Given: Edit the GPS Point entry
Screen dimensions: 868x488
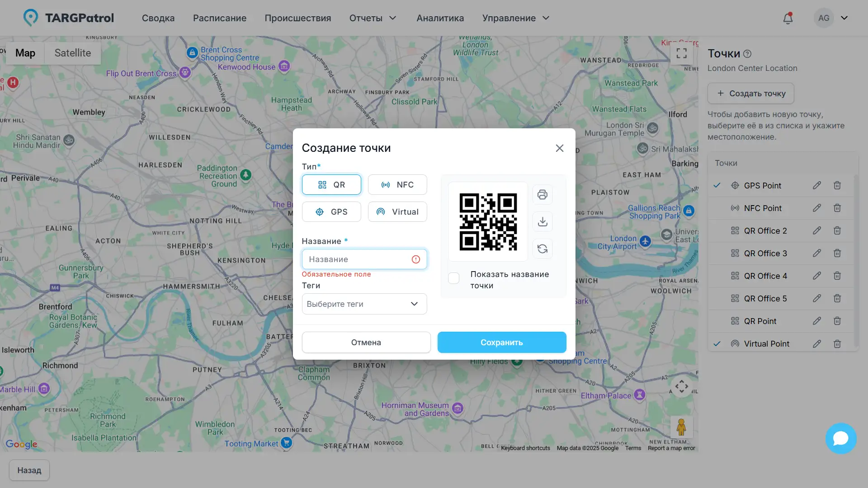Looking at the screenshot, I should tap(817, 185).
